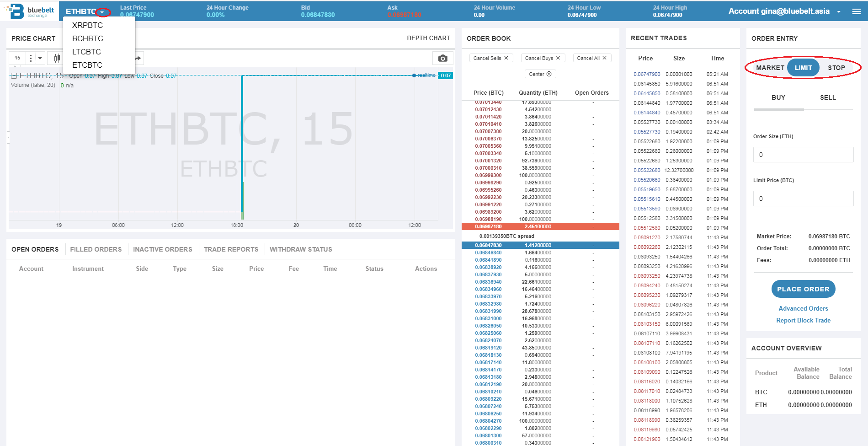Change chart type with candlestick icon
This screenshot has height=446, width=868.
(x=57, y=58)
